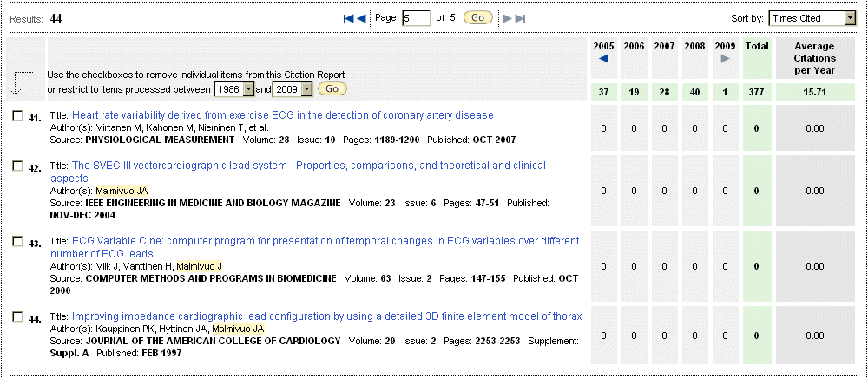868x378 pixels.
Task: Open the Sort by Times Cited dropdown
Action: 812,18
